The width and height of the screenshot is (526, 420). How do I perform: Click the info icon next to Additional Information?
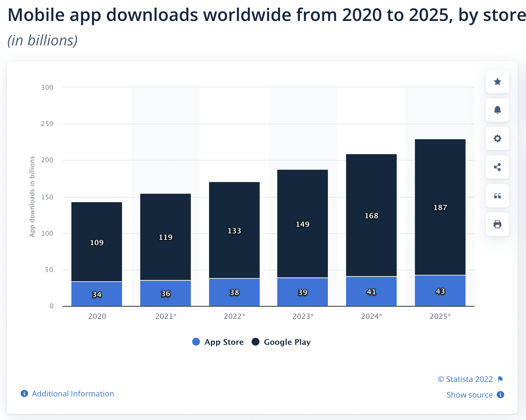tap(24, 393)
